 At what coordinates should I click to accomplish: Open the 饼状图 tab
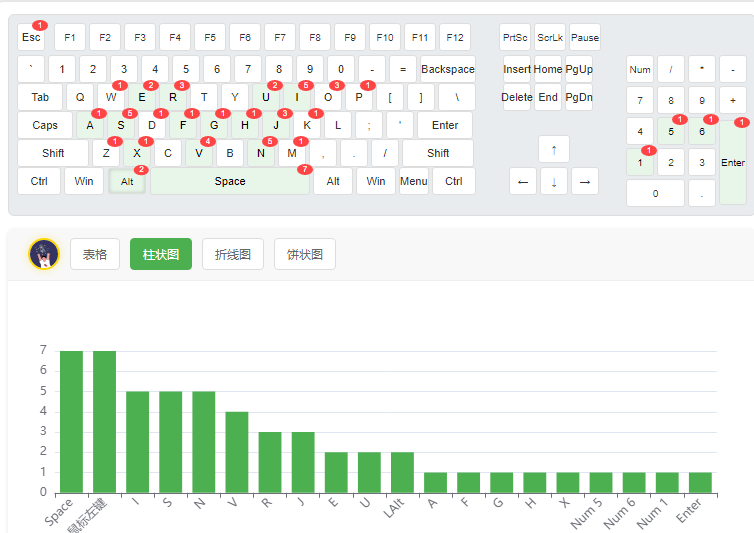click(x=305, y=254)
